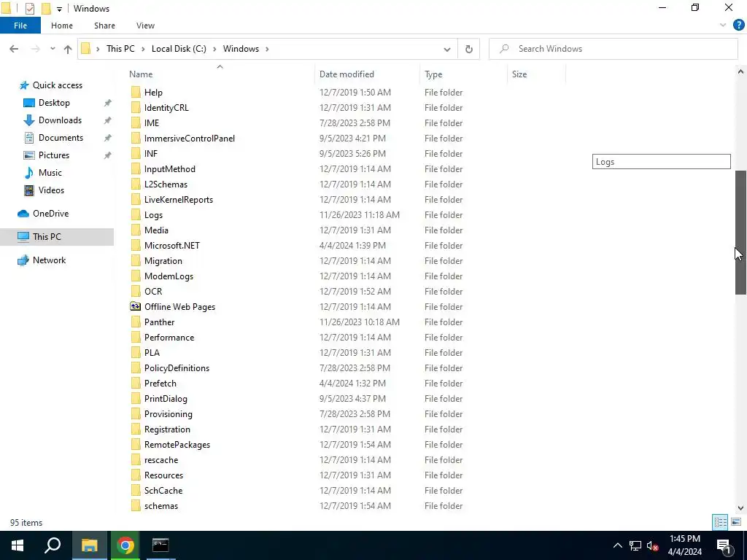
Task: Switch to the Share ribbon tab
Action: click(104, 26)
